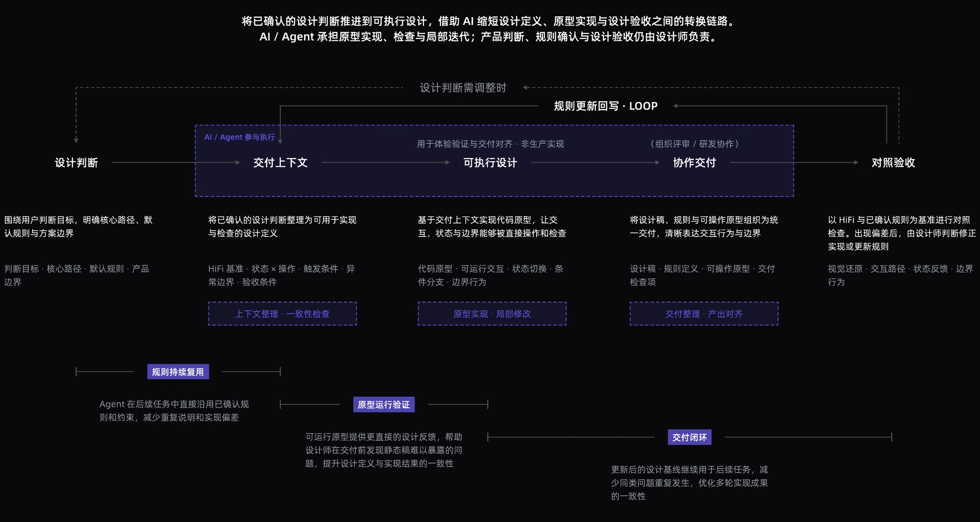Click the keywords line starting 视觉还原 · 交互路径

[x=900, y=275]
